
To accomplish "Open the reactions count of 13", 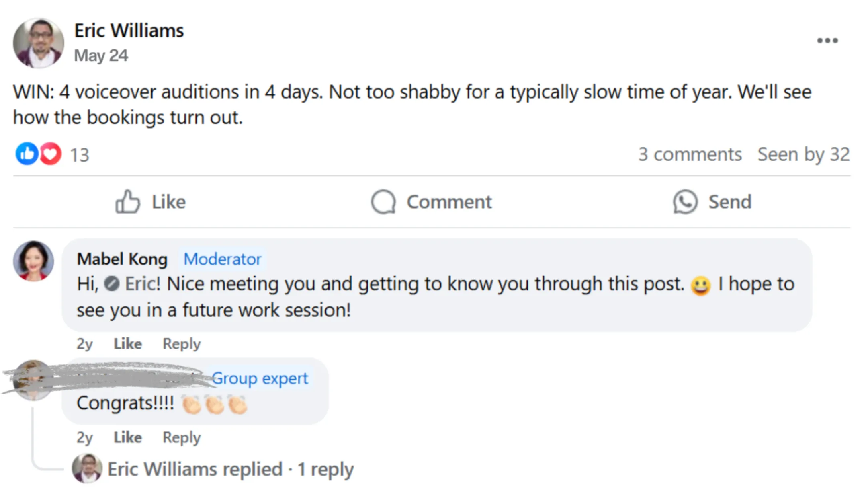I will tap(80, 155).
